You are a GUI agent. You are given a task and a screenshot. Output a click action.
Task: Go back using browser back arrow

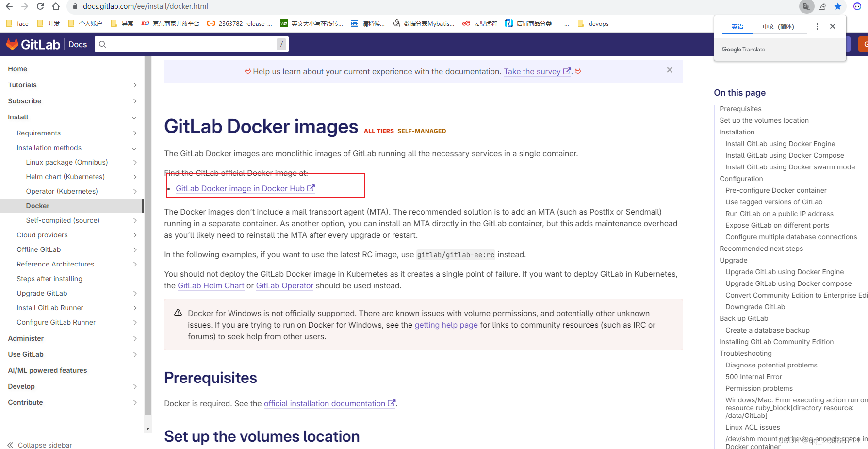pyautogui.click(x=9, y=6)
